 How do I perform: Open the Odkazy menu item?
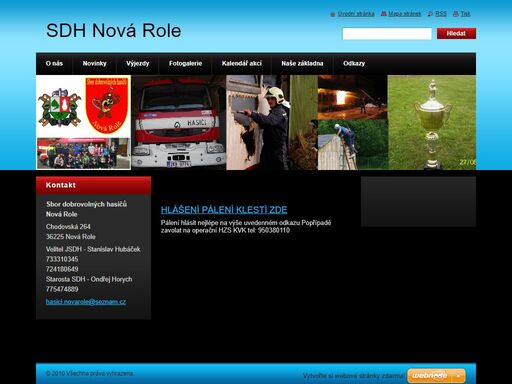[x=354, y=63]
